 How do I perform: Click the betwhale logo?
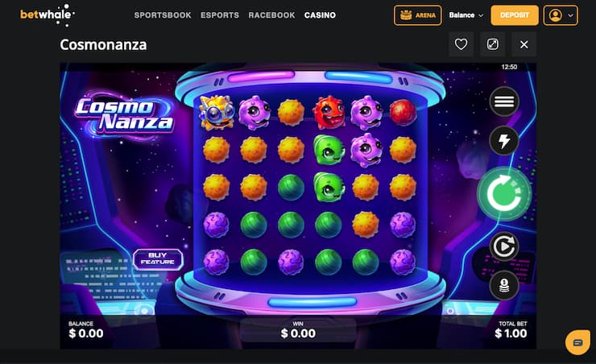click(48, 14)
